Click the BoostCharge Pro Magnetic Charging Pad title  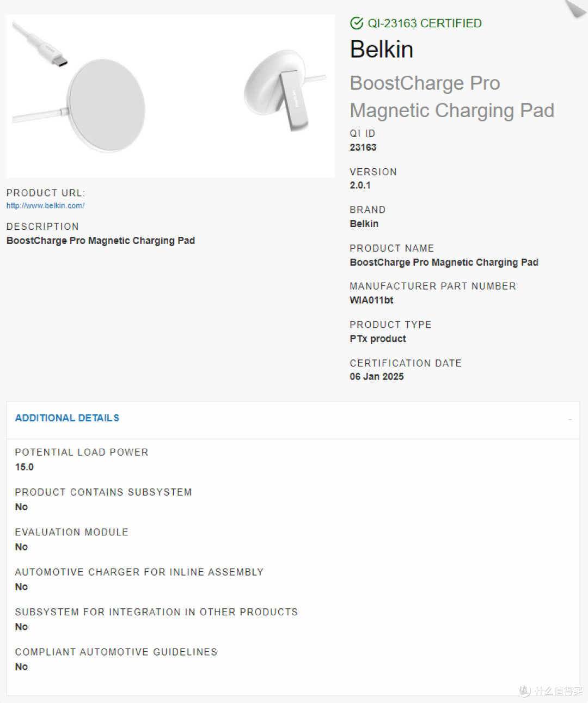pyautogui.click(x=452, y=96)
